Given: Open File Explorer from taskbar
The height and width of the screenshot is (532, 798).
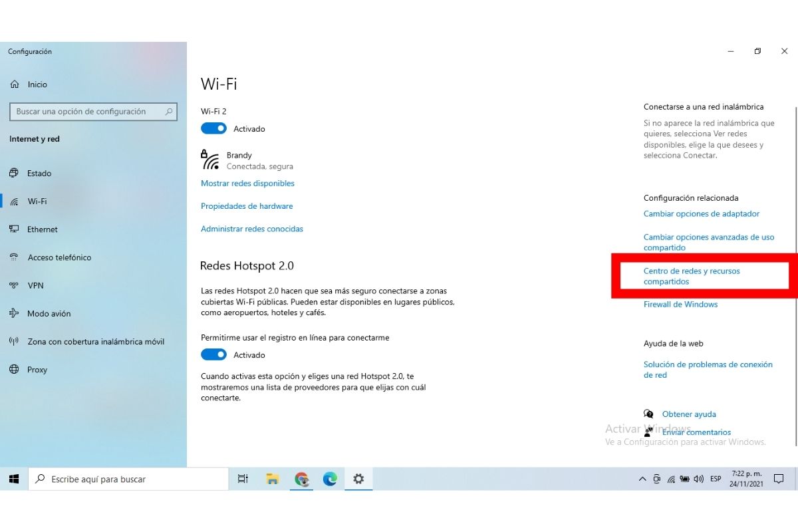Looking at the screenshot, I should pos(272,479).
